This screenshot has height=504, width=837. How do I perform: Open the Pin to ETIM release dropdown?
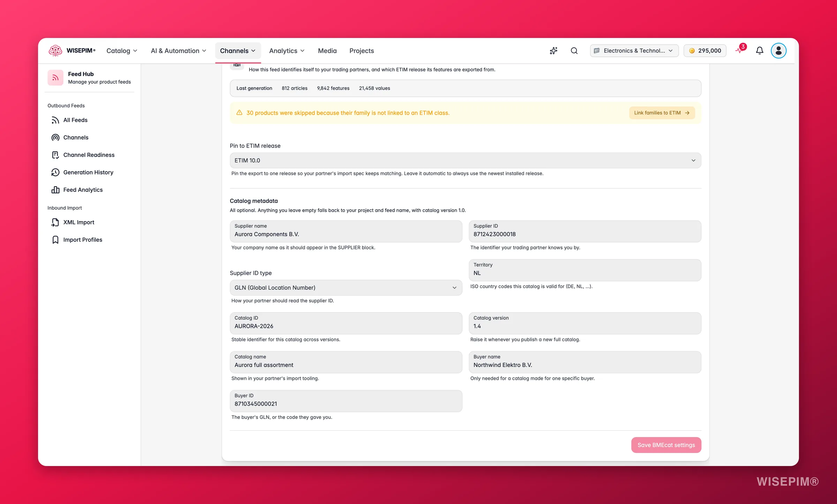click(x=465, y=160)
